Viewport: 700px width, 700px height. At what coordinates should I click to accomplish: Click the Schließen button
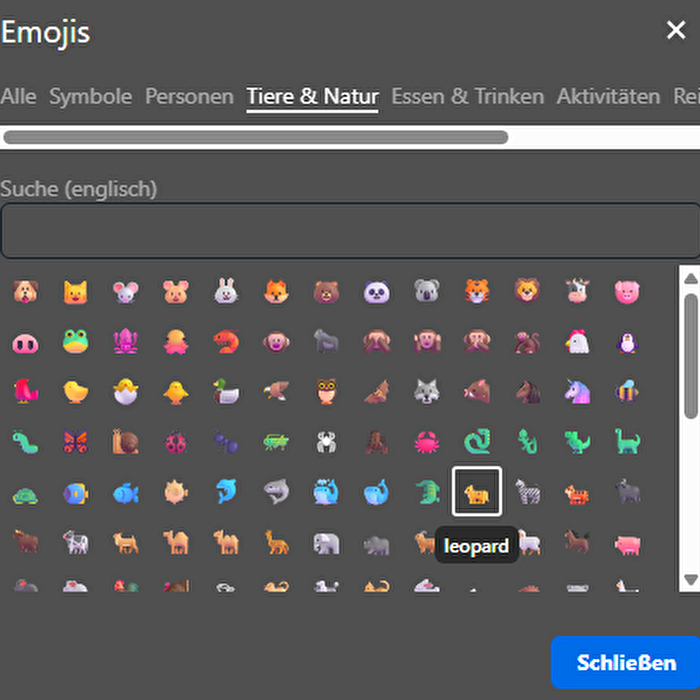(625, 662)
